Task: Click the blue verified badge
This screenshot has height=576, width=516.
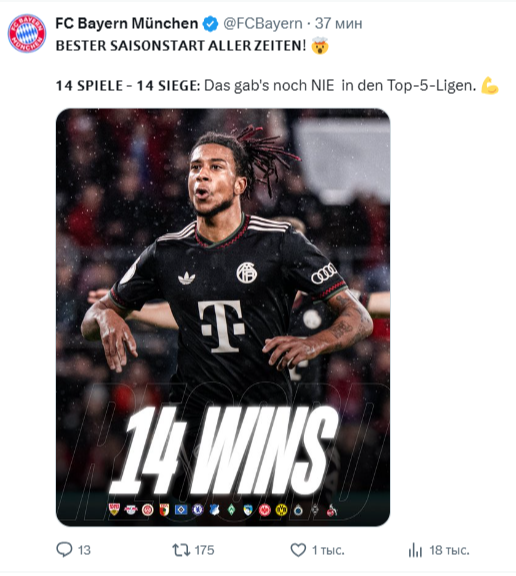Action: (x=210, y=24)
